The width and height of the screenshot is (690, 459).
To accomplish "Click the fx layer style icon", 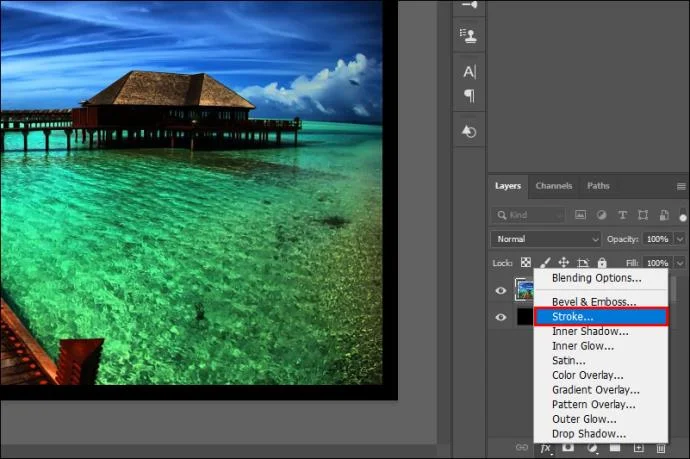I will [546, 448].
